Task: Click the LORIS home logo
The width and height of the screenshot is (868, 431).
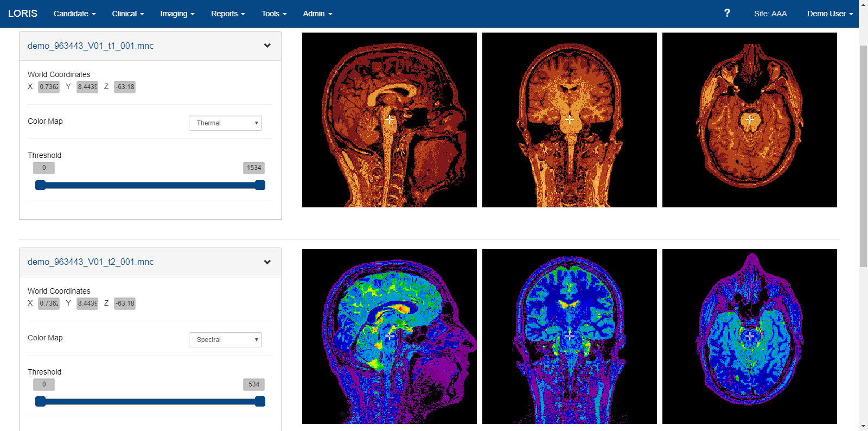Action: [23, 14]
